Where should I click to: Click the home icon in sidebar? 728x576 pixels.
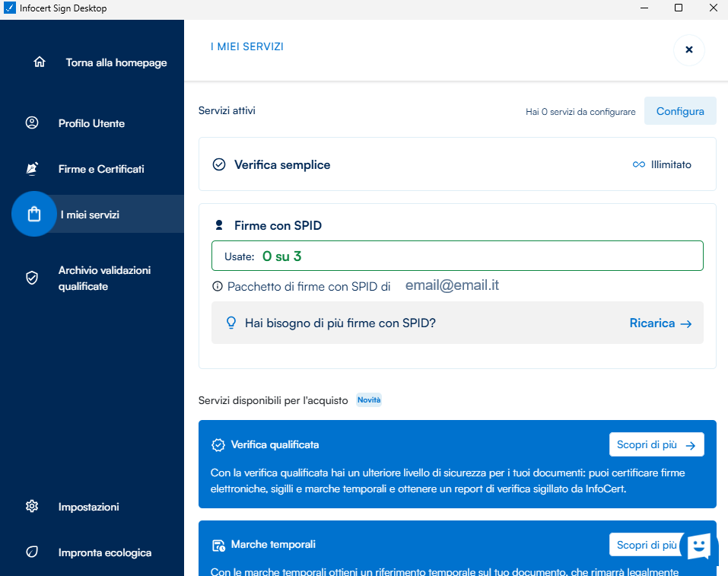[x=40, y=62]
